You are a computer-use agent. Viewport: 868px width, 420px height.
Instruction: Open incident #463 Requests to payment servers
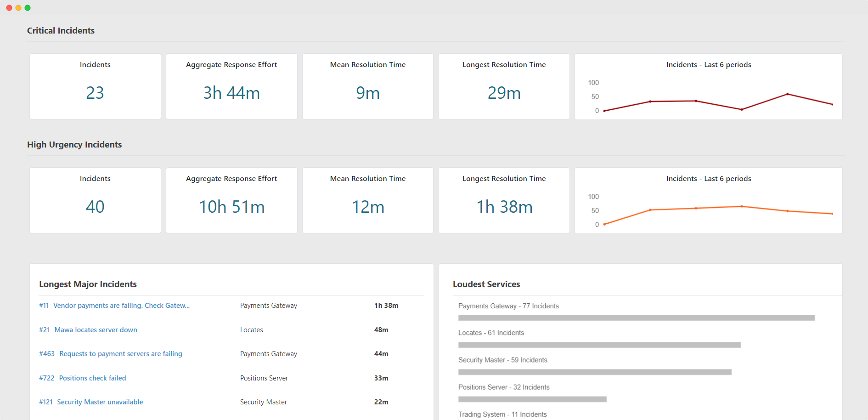pos(111,354)
